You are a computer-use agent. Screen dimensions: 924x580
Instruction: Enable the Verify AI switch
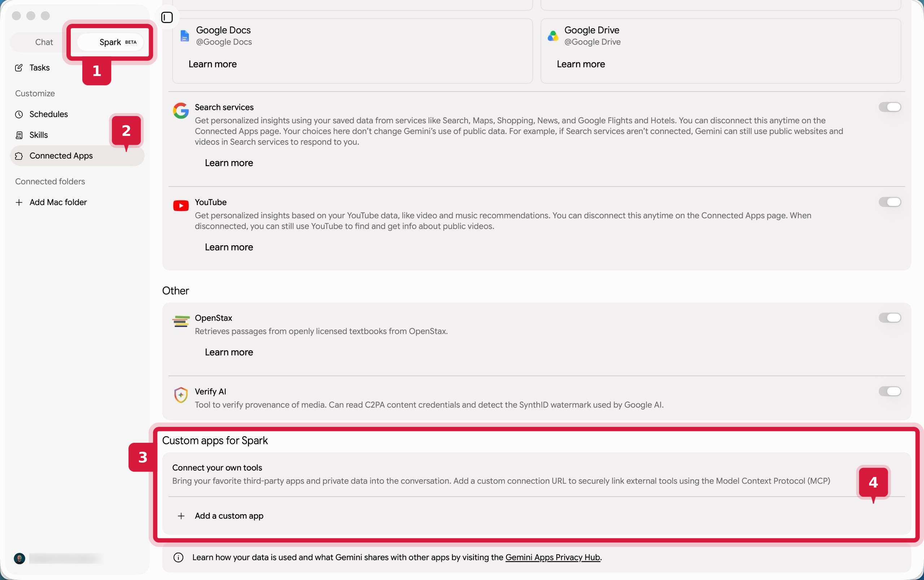tap(889, 391)
